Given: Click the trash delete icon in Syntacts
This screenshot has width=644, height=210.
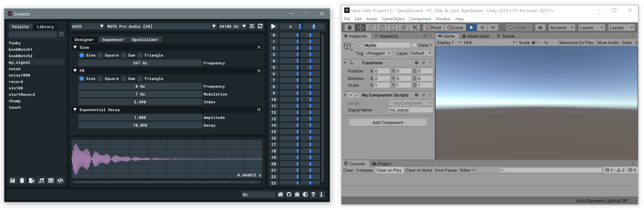Looking at the screenshot, I should coord(22,181).
